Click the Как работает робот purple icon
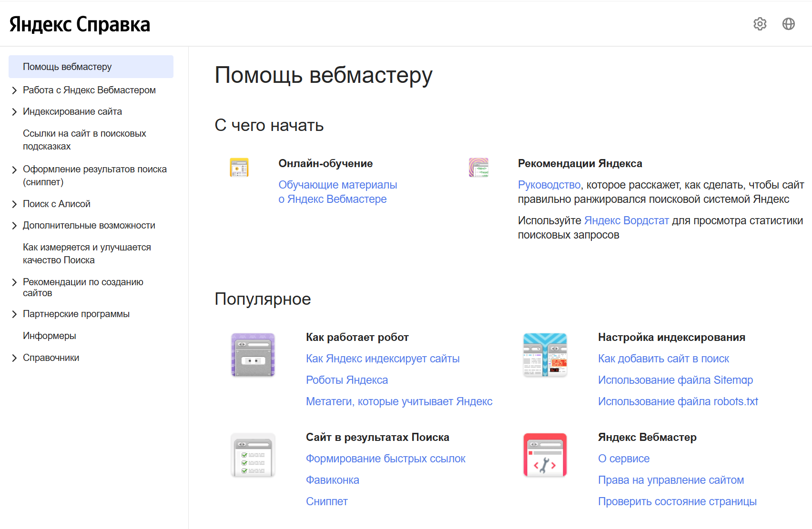The width and height of the screenshot is (812, 529). pos(253,355)
